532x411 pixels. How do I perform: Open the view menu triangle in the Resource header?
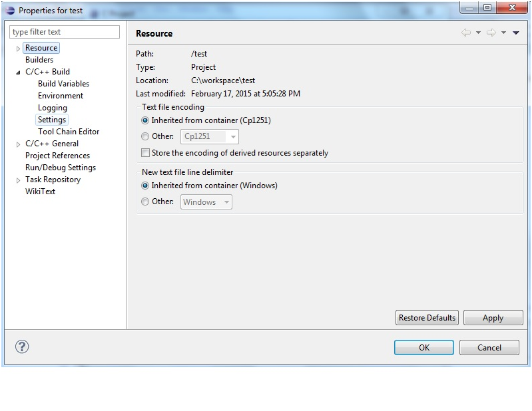click(x=516, y=33)
